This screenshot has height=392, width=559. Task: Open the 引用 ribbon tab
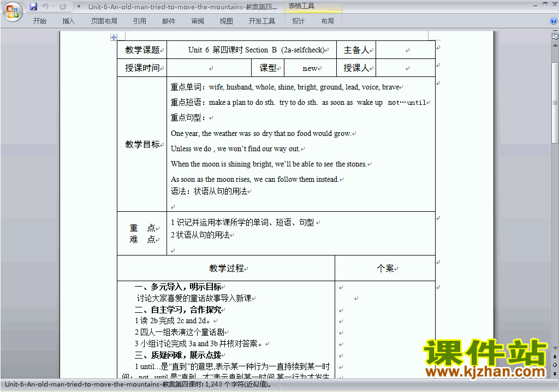click(140, 21)
